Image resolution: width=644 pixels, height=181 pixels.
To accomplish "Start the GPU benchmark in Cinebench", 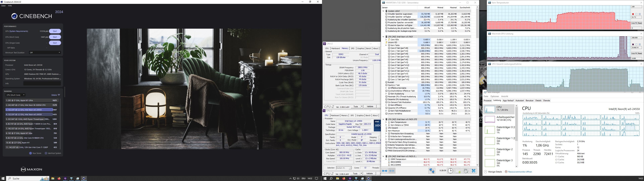I will coord(55,31).
